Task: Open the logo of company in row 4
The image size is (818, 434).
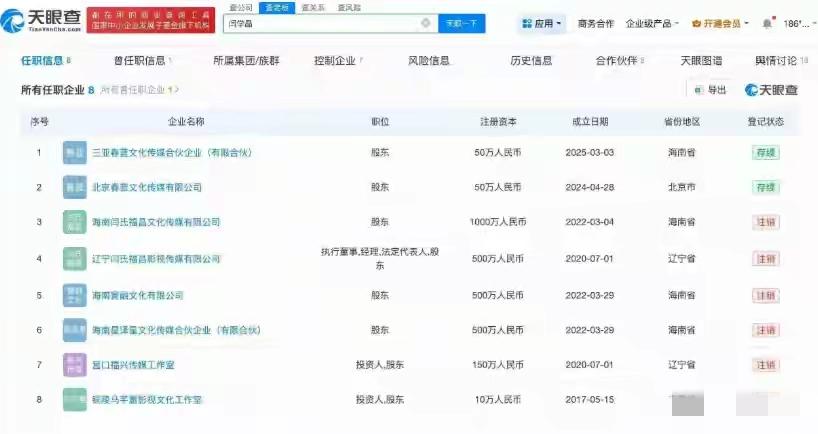Action: pos(75,259)
